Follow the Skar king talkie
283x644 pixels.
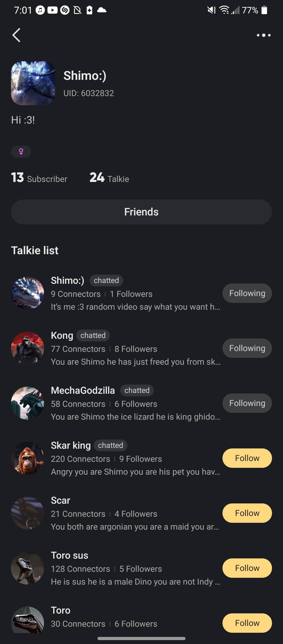click(x=247, y=458)
